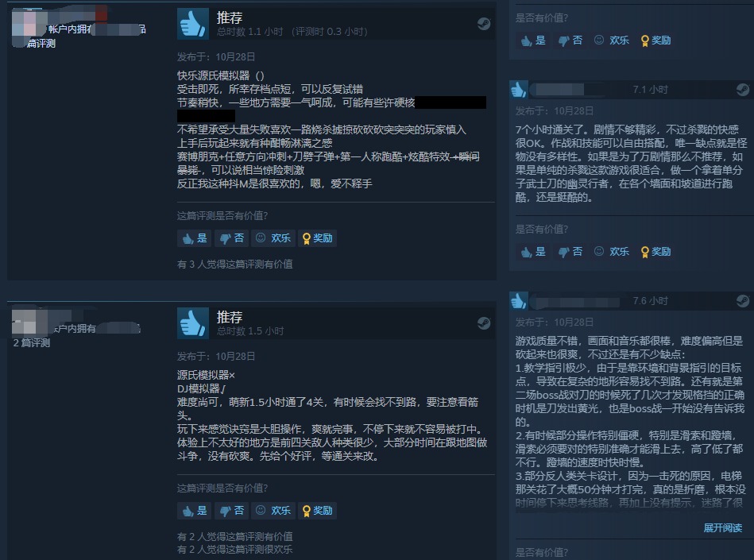Click the small thumbs-up icon beside 7.6 小时 review
Screen dimensions: 754x560
(x=518, y=300)
